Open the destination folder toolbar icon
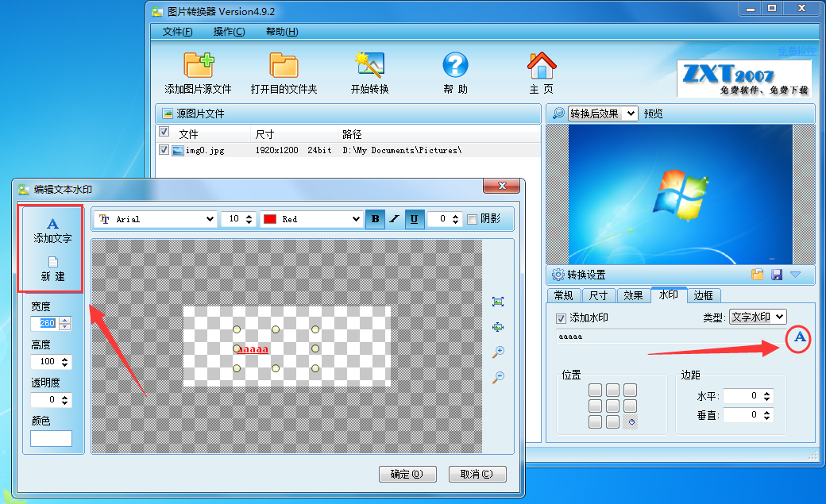826x504 pixels. 284,65
